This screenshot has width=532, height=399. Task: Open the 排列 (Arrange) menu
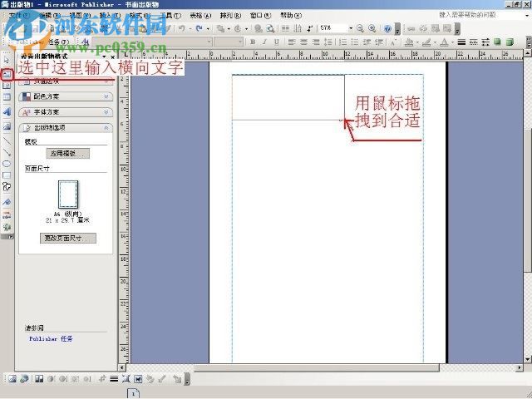[x=230, y=16]
